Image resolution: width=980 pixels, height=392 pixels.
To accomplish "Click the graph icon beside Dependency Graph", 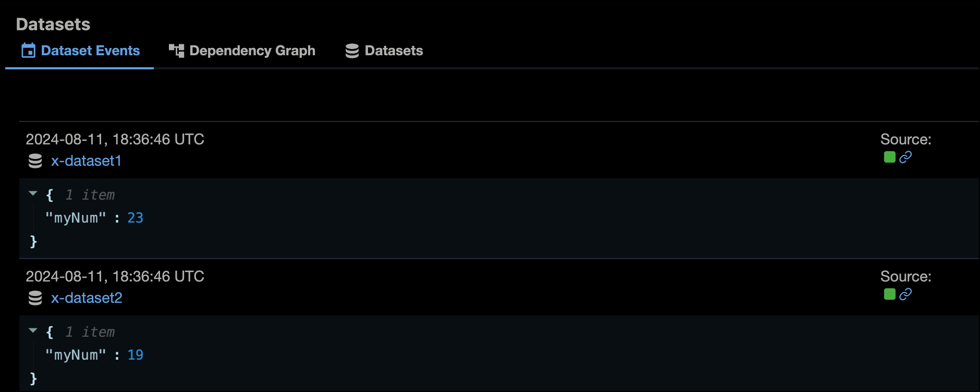I will (x=176, y=50).
